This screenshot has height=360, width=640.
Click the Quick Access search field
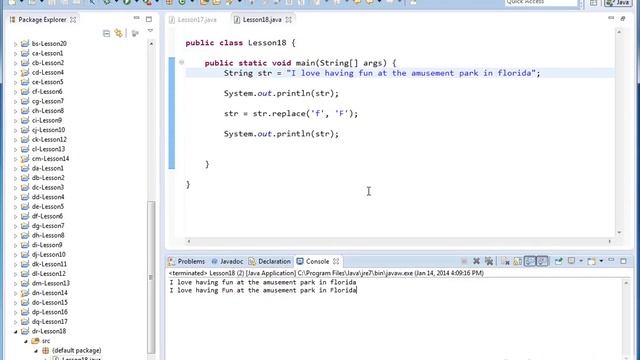click(x=541, y=2)
